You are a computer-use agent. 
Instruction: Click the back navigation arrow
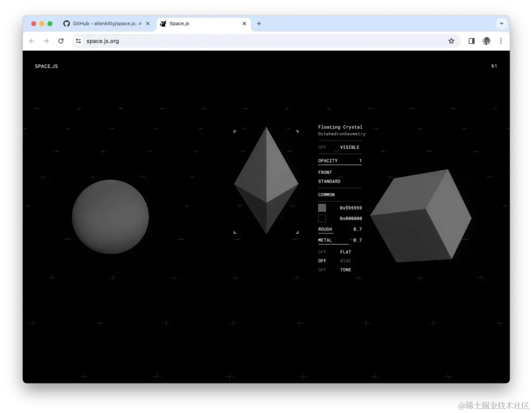31,41
